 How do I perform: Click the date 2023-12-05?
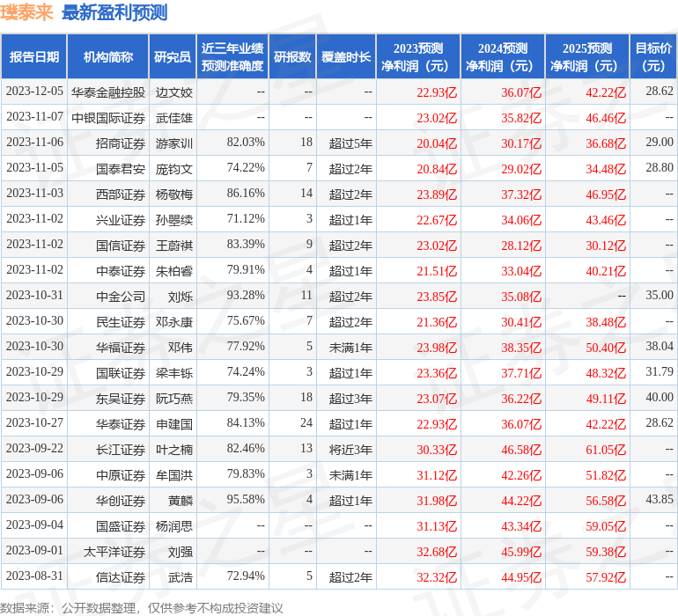(34, 92)
